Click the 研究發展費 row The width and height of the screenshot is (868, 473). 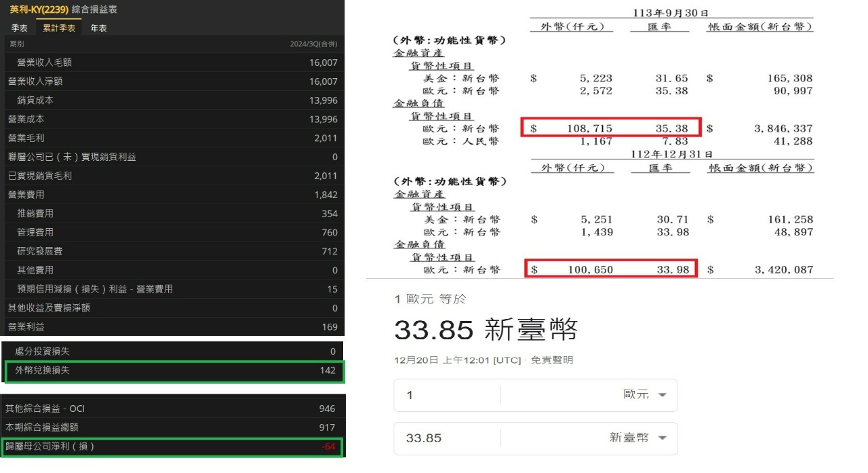click(172, 251)
